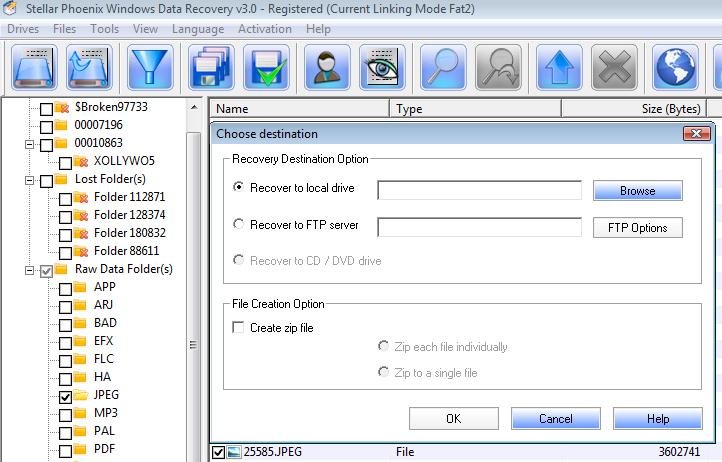This screenshot has width=722, height=462.
Task: Close the Choose destination dialog
Action: coord(697,134)
